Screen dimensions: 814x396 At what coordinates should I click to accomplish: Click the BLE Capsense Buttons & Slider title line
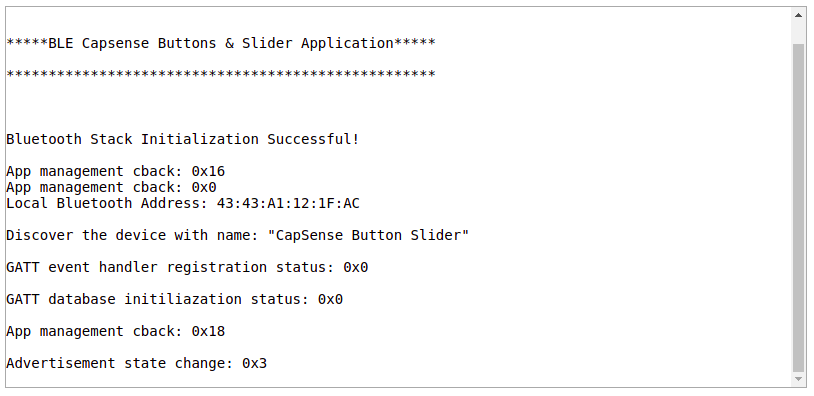pos(221,43)
